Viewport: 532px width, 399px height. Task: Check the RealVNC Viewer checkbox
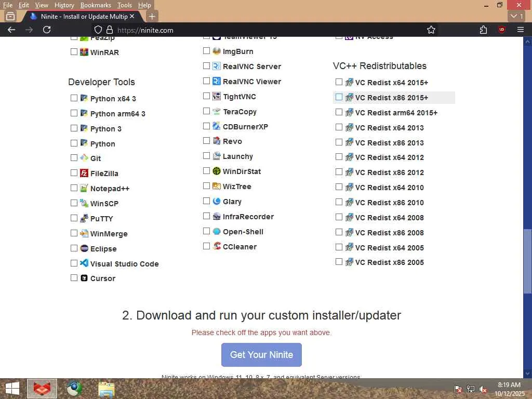tap(206, 81)
